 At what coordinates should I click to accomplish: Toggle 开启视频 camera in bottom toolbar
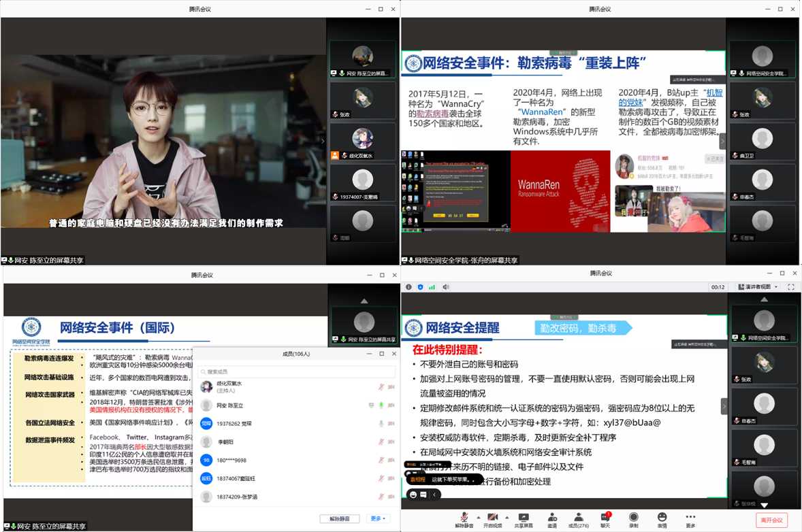click(492, 517)
